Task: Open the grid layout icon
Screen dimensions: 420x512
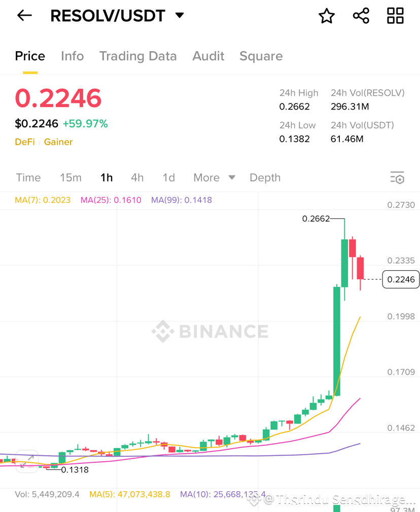Action: (x=395, y=16)
